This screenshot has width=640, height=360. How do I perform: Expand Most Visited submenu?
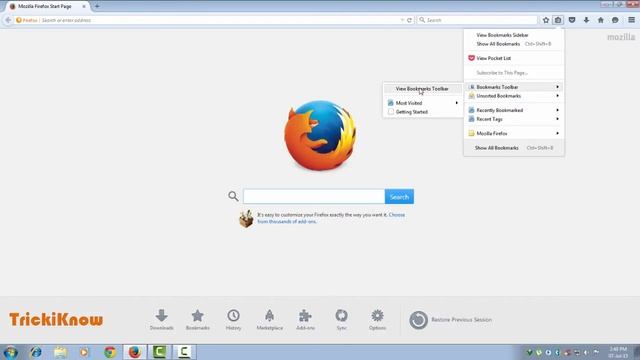423,103
